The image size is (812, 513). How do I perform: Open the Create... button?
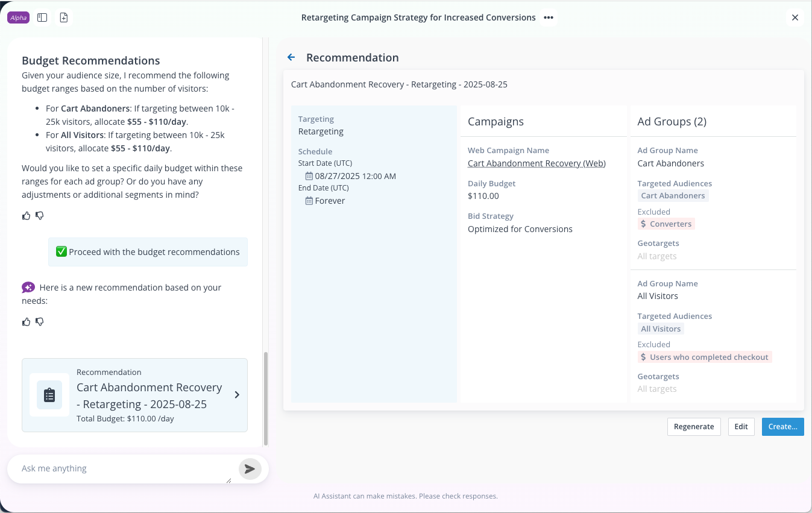click(x=782, y=426)
